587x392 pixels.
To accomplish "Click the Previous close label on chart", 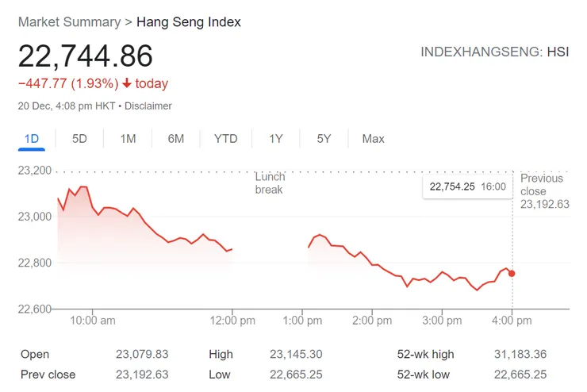I will [543, 185].
